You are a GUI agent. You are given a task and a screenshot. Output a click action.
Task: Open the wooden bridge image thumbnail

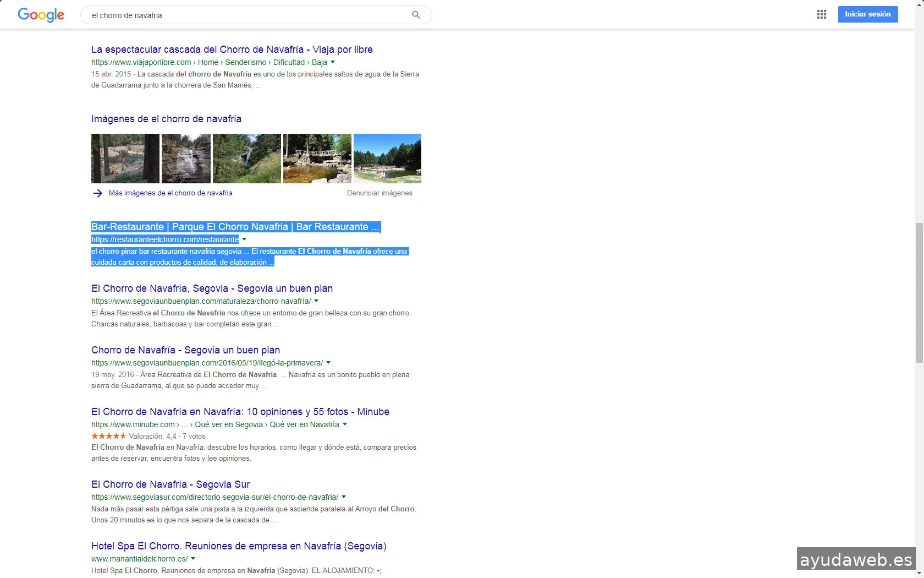317,159
